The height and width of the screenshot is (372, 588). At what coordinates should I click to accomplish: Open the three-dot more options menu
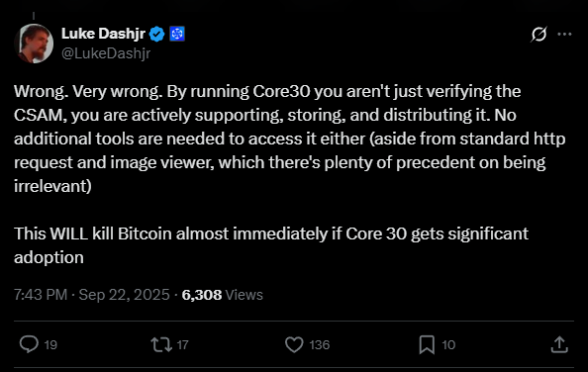(564, 34)
